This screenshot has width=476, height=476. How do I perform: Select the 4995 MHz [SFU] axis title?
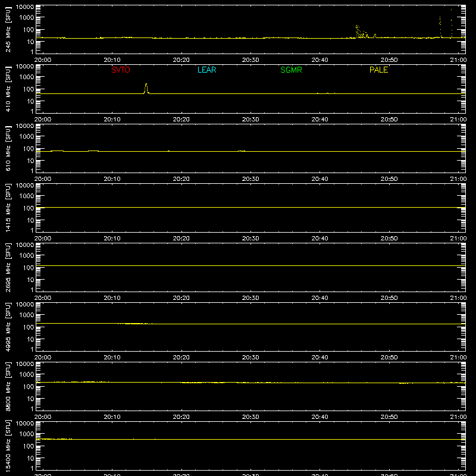(8, 327)
